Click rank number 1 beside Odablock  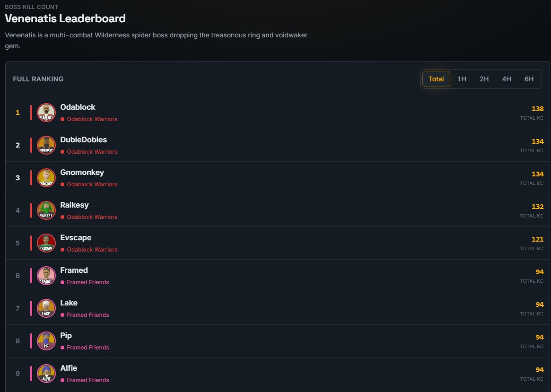pyautogui.click(x=17, y=113)
